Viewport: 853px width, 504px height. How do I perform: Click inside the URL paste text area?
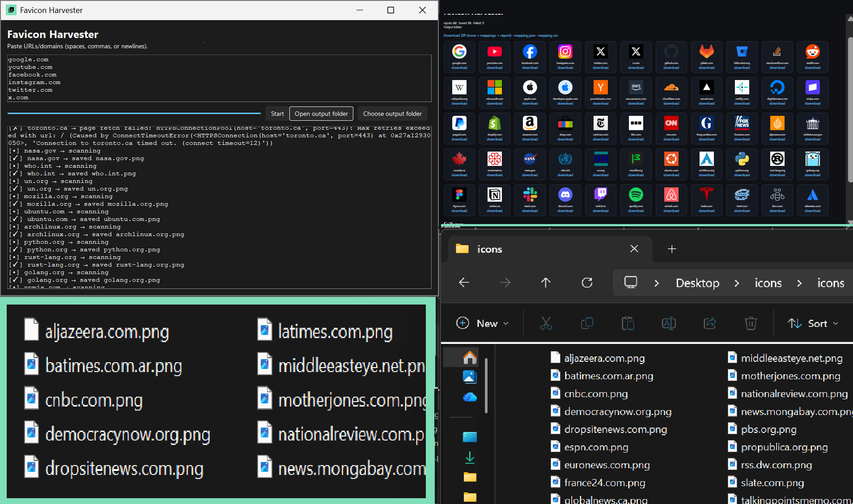click(x=218, y=79)
